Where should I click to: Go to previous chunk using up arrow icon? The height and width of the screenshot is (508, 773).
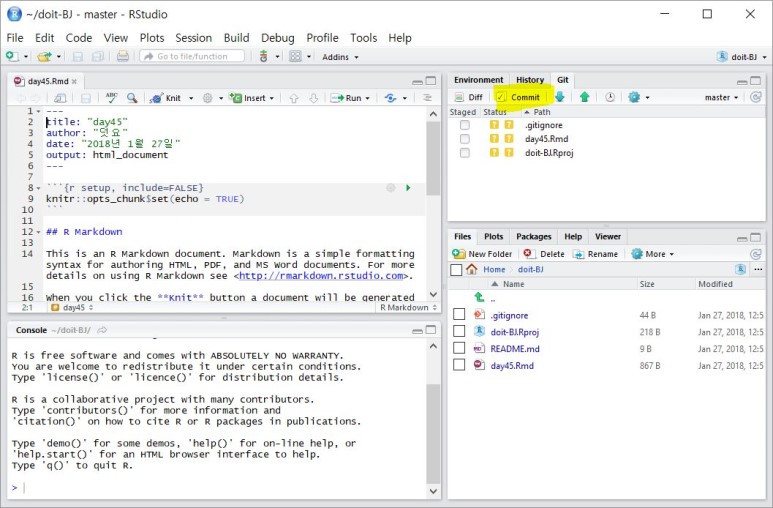click(x=294, y=98)
